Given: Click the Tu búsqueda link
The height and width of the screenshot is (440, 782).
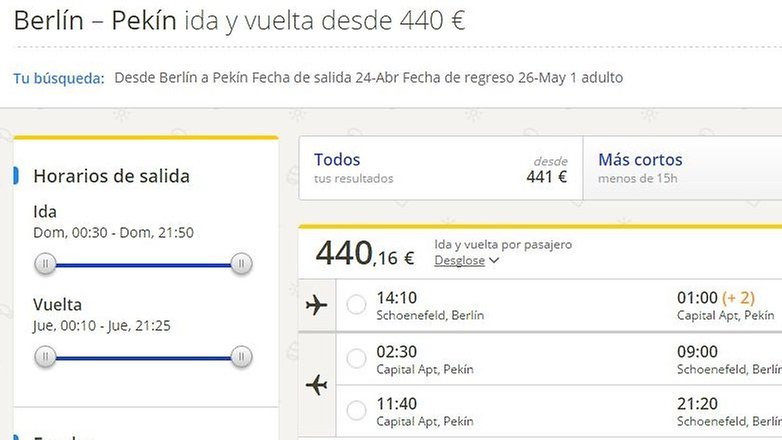Looking at the screenshot, I should [59, 78].
